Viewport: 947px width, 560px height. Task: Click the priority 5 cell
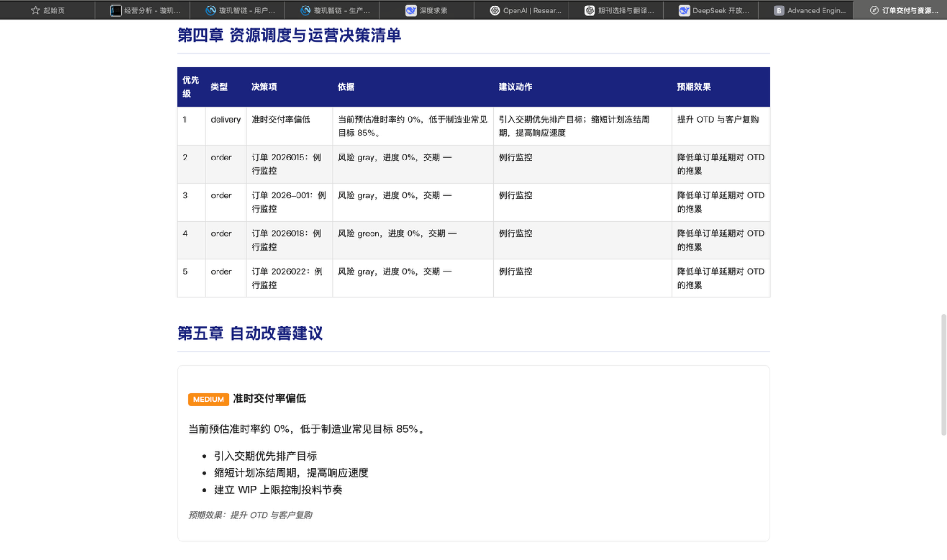click(x=191, y=278)
